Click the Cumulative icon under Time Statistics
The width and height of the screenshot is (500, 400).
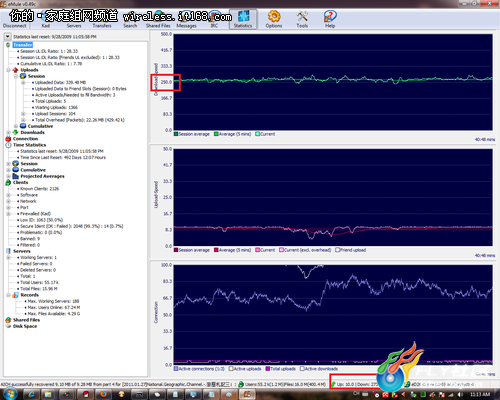[x=15, y=170]
